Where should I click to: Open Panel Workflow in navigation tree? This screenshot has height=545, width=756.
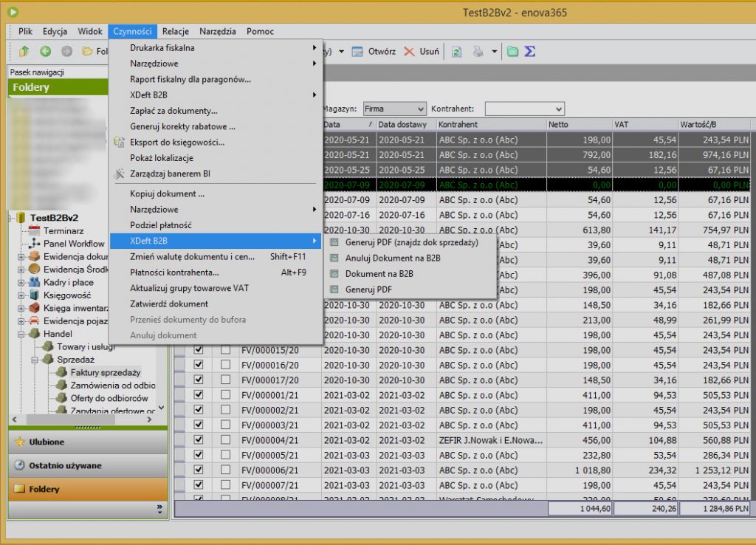[x=73, y=244]
